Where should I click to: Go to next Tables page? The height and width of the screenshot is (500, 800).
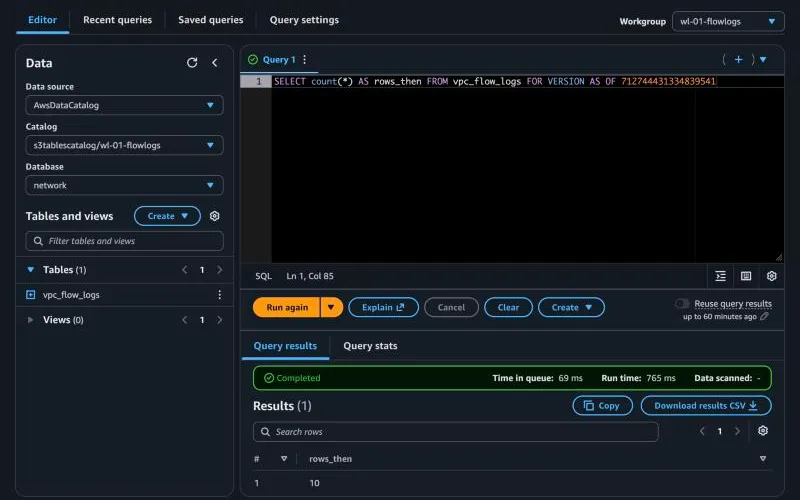coord(219,269)
